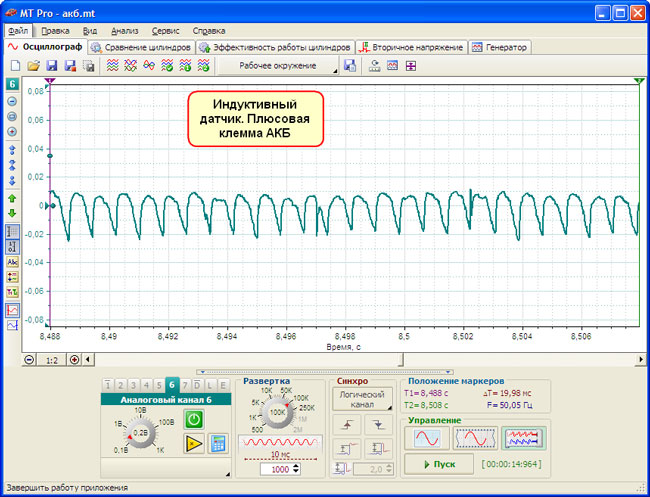Viewport: 650px width, 497px height.
Task: Toggle analog channel 6 selector button
Action: point(172,385)
